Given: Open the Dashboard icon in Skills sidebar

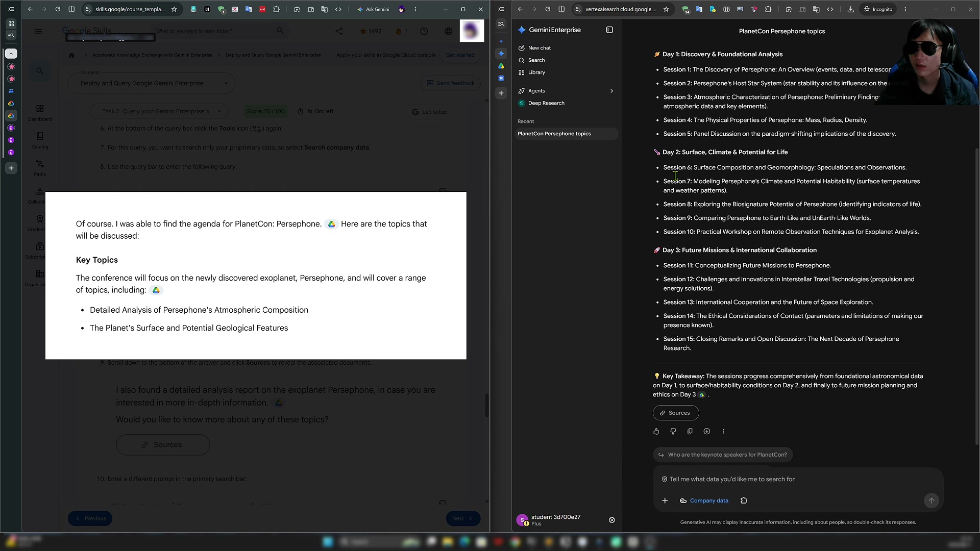Looking at the screenshot, I should point(40,113).
